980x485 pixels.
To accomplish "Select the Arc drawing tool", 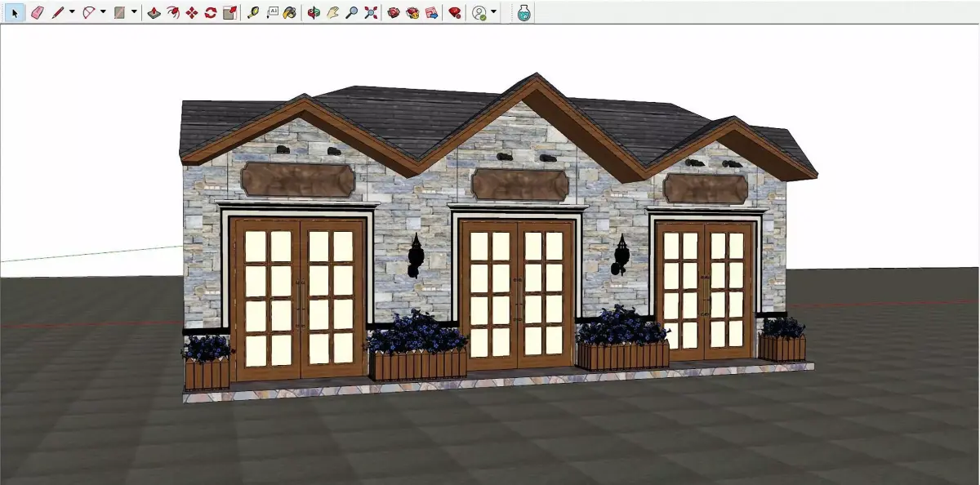I will pyautogui.click(x=89, y=12).
